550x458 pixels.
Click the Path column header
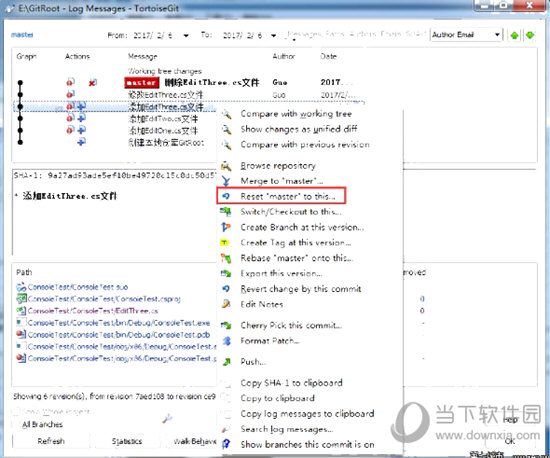tap(24, 272)
